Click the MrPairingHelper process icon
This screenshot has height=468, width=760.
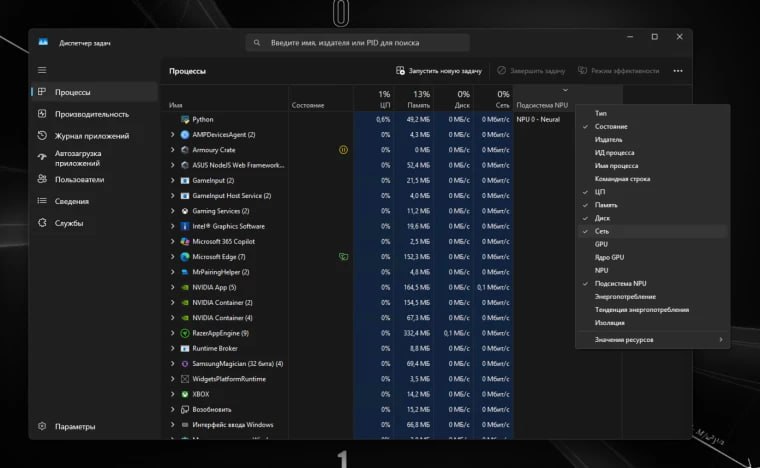pos(185,272)
